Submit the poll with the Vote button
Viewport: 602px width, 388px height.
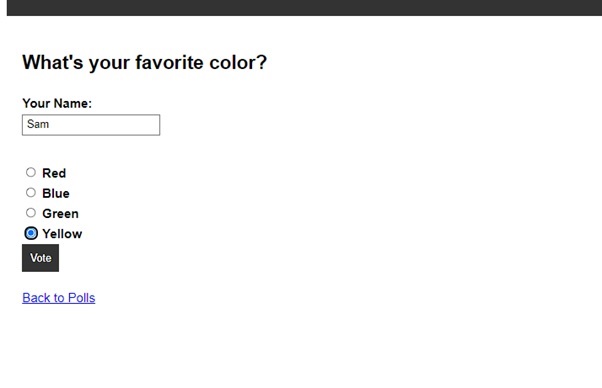pos(40,258)
